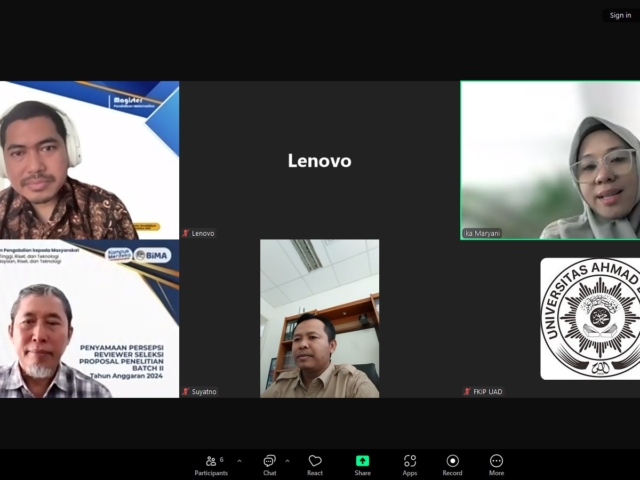Click the green Share screen button
Screen dimensions: 640x480
pyautogui.click(x=362, y=466)
